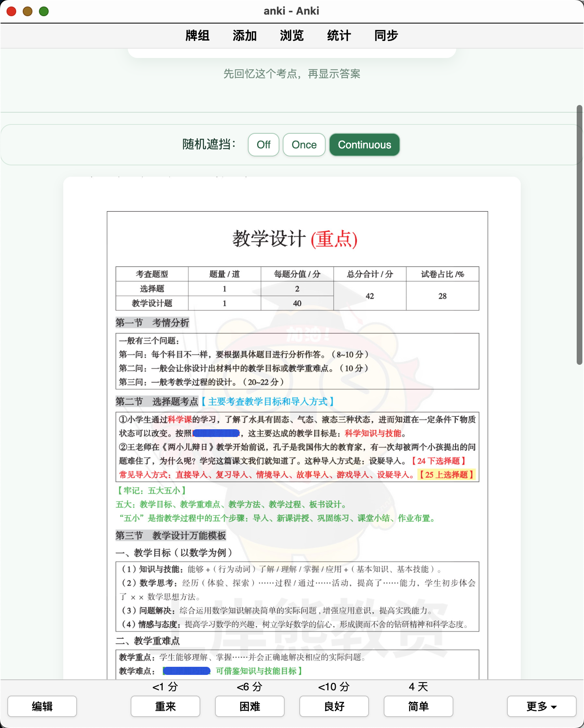Open the 牌组 decks menu

coord(197,36)
